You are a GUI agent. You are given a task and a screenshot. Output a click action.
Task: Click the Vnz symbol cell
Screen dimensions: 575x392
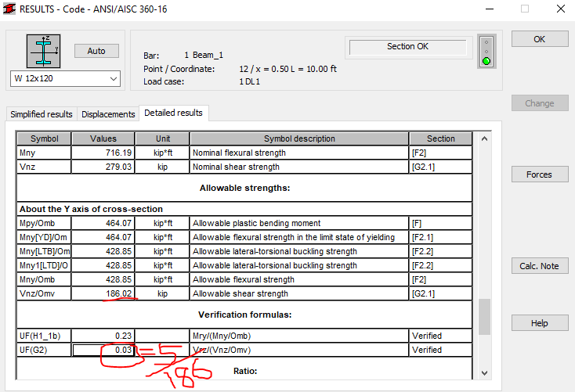(44, 167)
